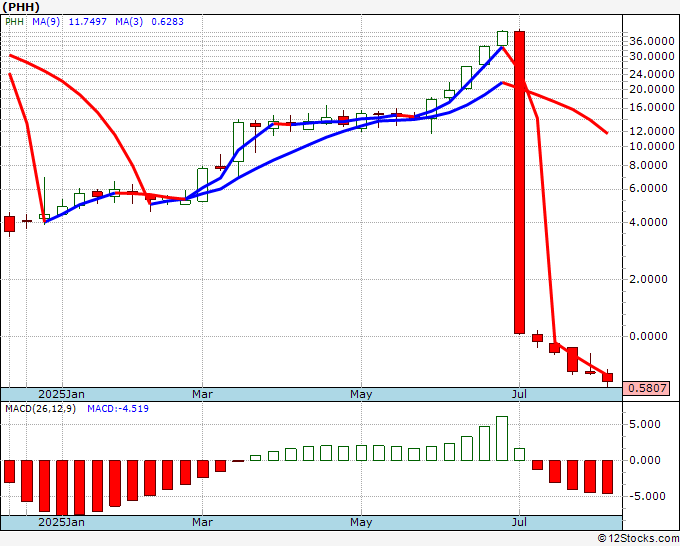Click the MA(9) legend label

[x=46, y=22]
